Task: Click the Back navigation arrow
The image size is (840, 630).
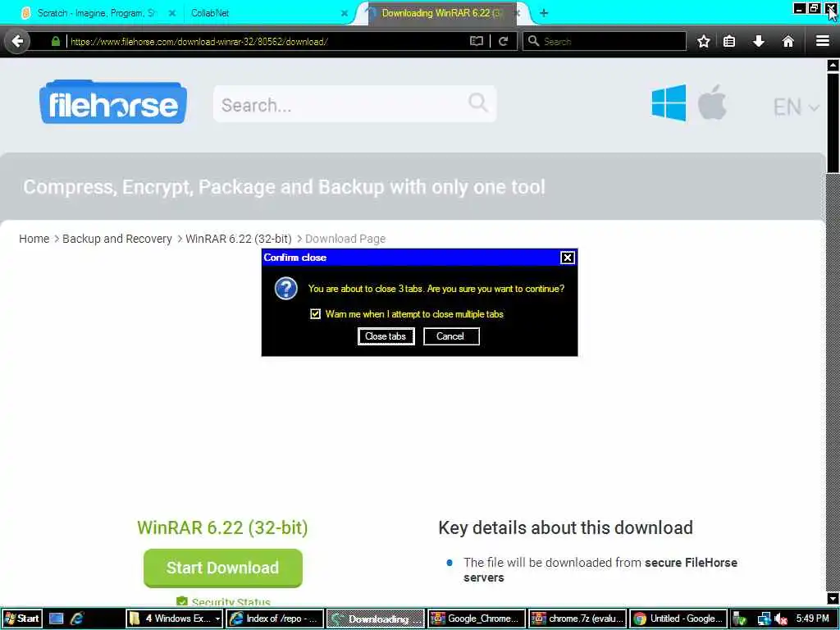Action: click(18, 41)
